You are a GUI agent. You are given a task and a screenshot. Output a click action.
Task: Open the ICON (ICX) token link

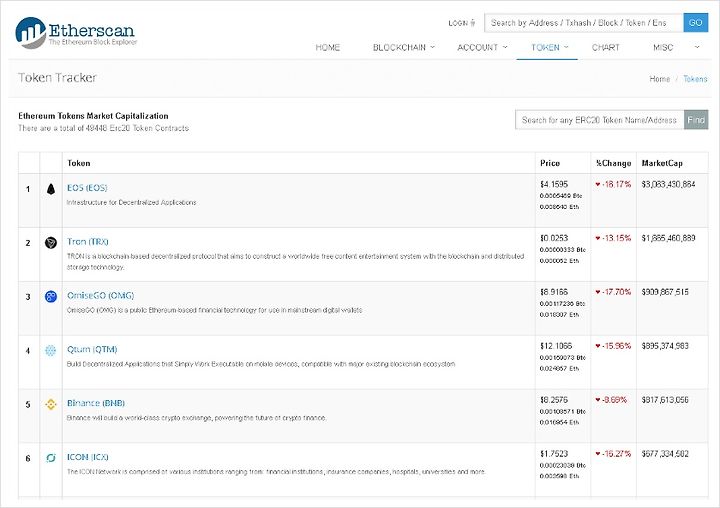(x=88, y=457)
